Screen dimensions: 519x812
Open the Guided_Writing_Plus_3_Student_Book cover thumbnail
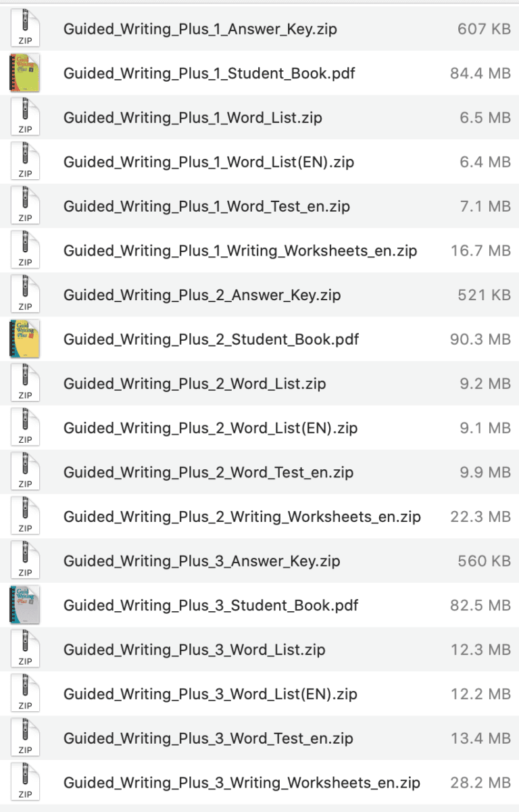[24, 604]
